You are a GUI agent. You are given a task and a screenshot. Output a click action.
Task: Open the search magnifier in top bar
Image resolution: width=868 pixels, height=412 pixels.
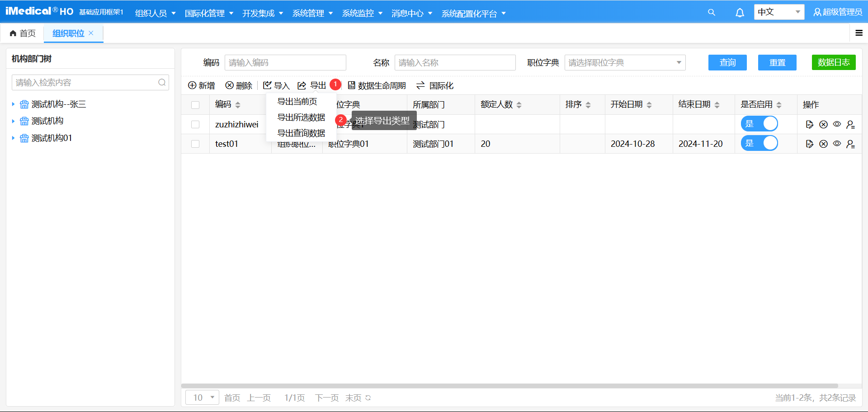[x=711, y=12]
